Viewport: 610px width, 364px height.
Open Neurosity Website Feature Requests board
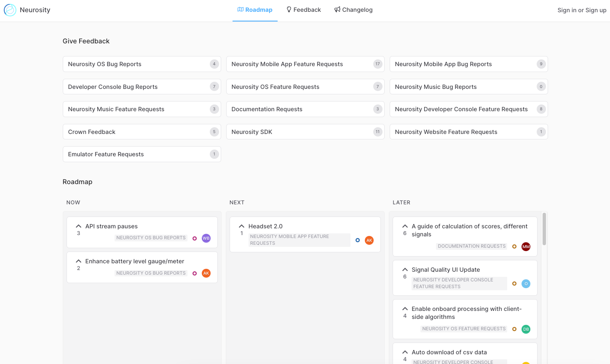click(469, 132)
